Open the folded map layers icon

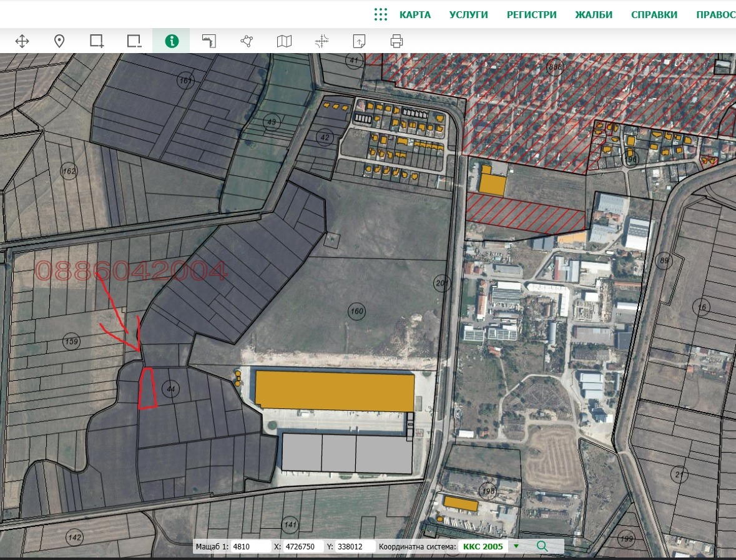pyautogui.click(x=284, y=41)
